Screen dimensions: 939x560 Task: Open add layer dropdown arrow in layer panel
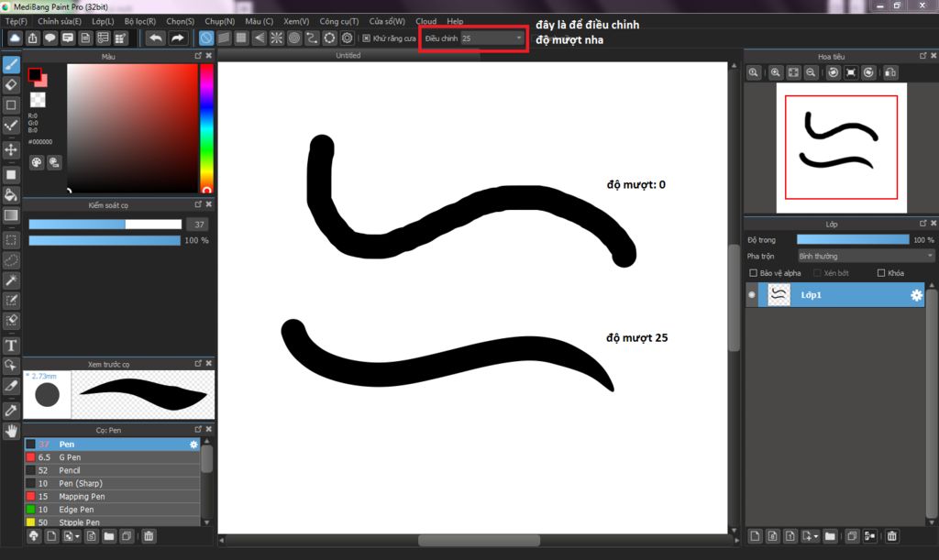[x=811, y=536]
